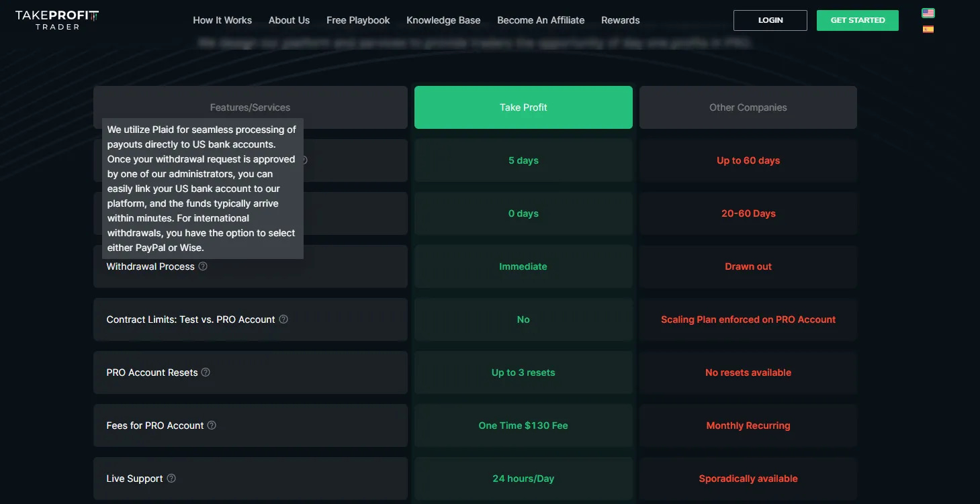Click 'One Time $130 Fee' cell

pos(523,425)
